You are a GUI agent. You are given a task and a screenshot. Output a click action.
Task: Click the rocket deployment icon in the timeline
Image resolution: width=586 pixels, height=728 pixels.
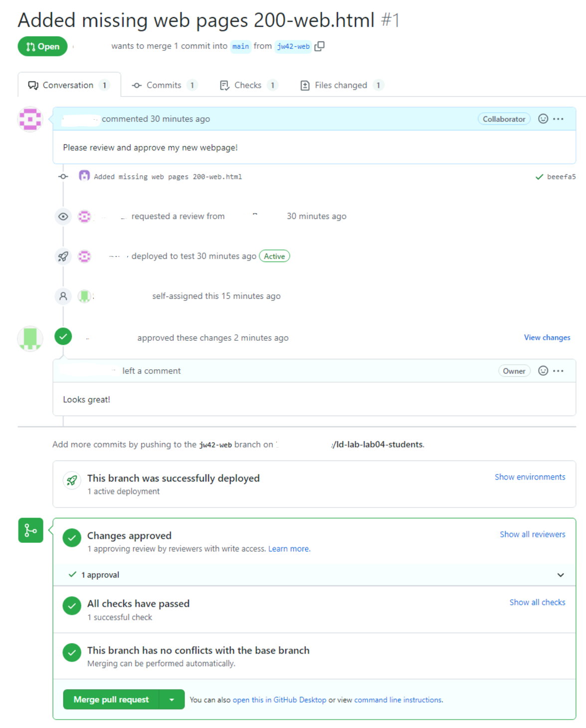63,256
